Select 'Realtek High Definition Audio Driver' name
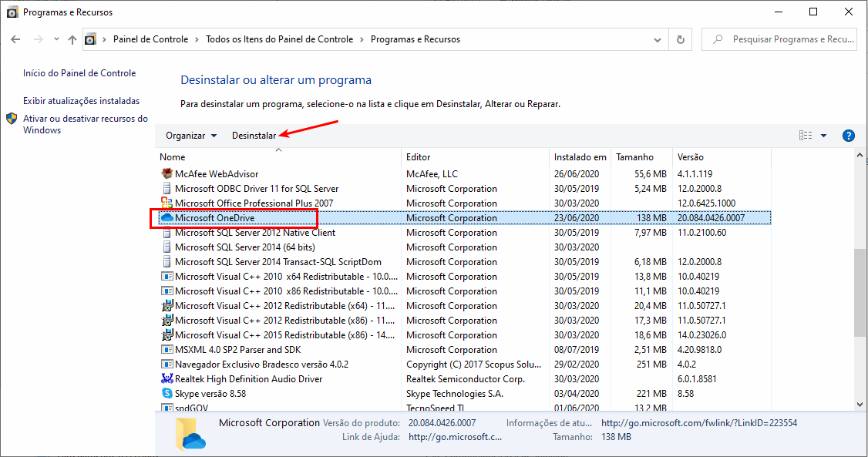 click(248, 379)
